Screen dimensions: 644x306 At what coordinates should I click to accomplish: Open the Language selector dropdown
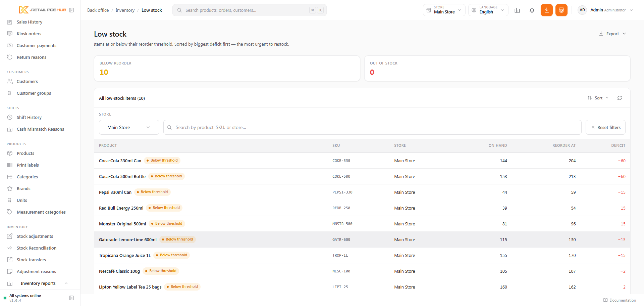[488, 10]
